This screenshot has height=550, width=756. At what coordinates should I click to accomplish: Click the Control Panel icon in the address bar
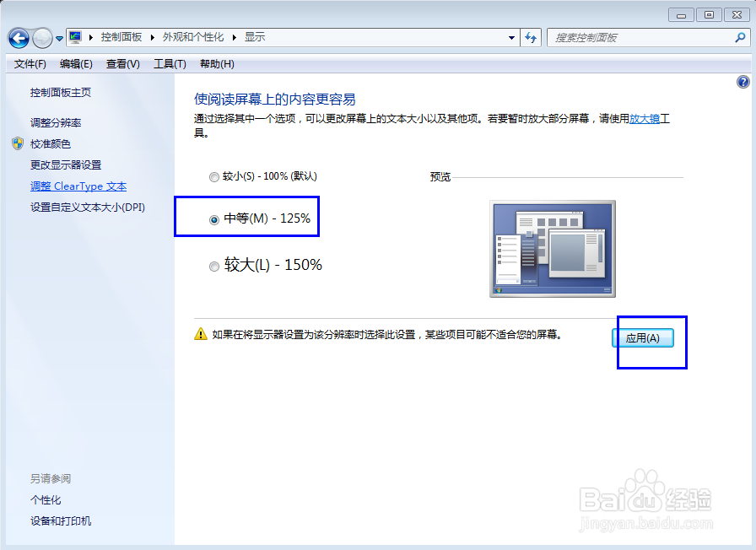(x=74, y=36)
